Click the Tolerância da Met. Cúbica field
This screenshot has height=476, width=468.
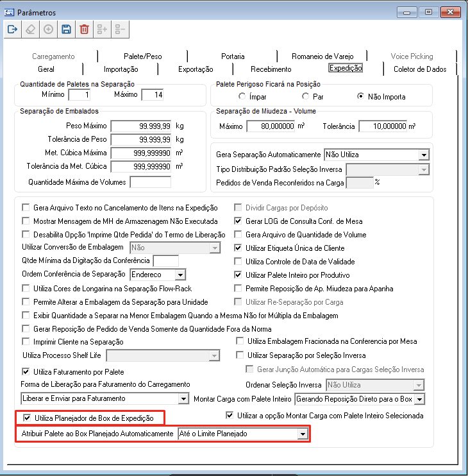point(141,166)
